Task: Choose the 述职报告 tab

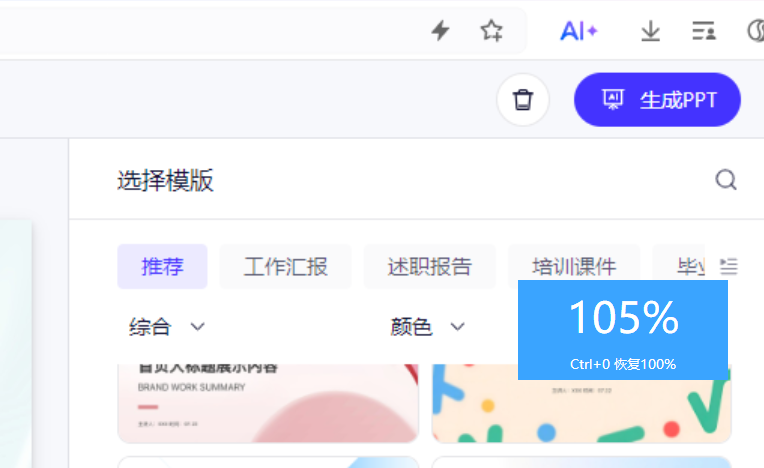Action: [x=429, y=267]
